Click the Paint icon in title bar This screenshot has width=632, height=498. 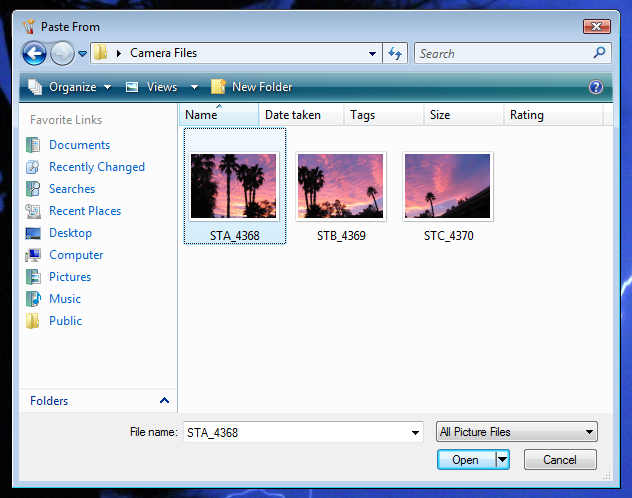pyautogui.click(x=29, y=27)
